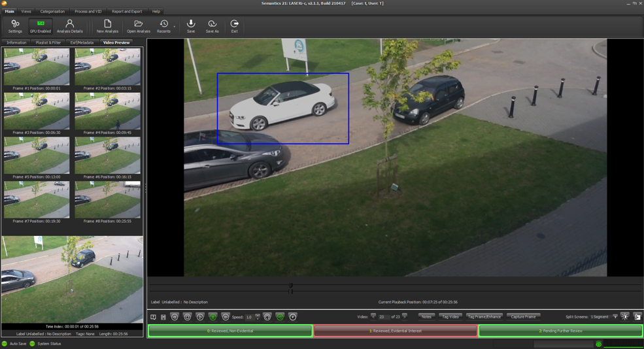Open the Split Screens segment dropdown
The width and height of the screenshot is (644, 349).
(615, 317)
